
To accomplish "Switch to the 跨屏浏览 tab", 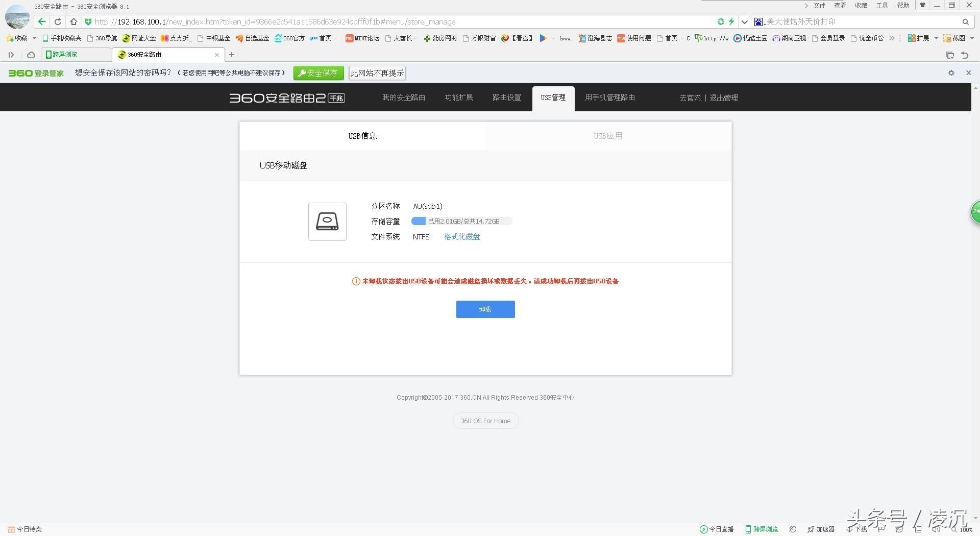I will point(77,55).
